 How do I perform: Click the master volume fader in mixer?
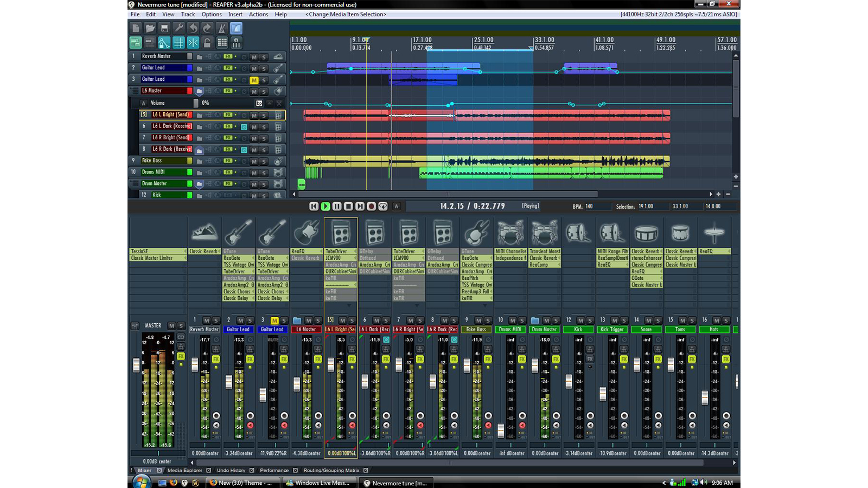tap(136, 365)
